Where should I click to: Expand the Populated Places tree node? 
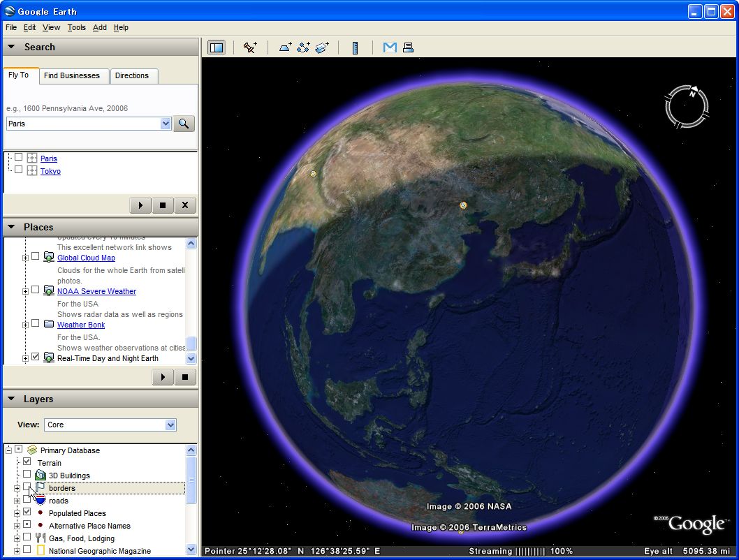[x=17, y=513]
